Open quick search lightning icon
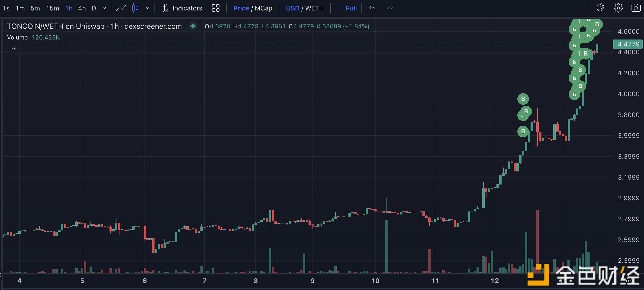Viewport: 644px width, 290px height. [x=601, y=8]
